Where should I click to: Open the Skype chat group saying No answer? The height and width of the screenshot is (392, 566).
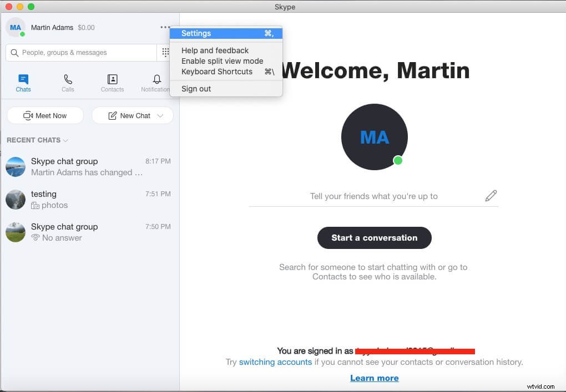(89, 232)
